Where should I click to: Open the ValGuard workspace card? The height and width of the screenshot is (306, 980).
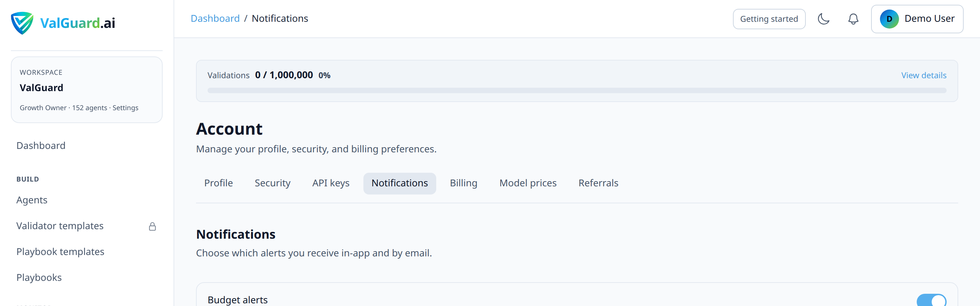pos(87,90)
